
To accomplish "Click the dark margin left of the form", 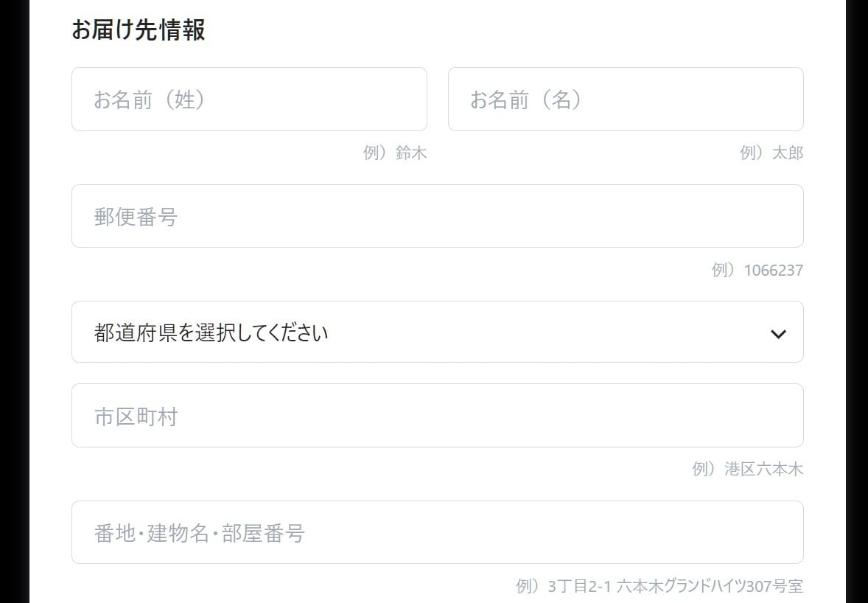I will click(15, 301).
